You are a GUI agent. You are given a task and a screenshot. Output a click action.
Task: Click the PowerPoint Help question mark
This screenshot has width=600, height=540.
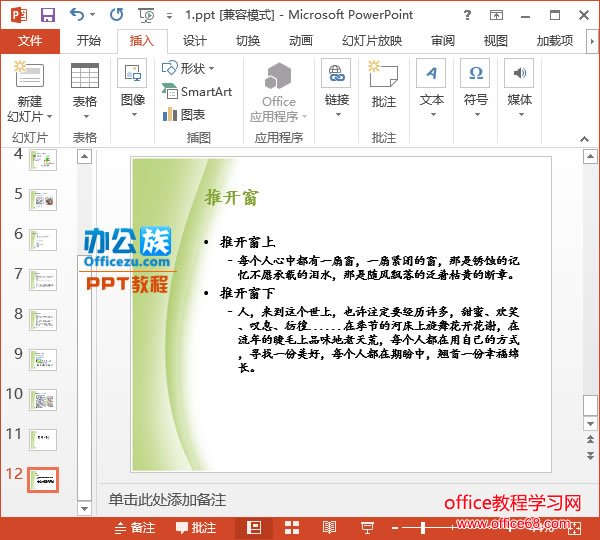[467, 15]
